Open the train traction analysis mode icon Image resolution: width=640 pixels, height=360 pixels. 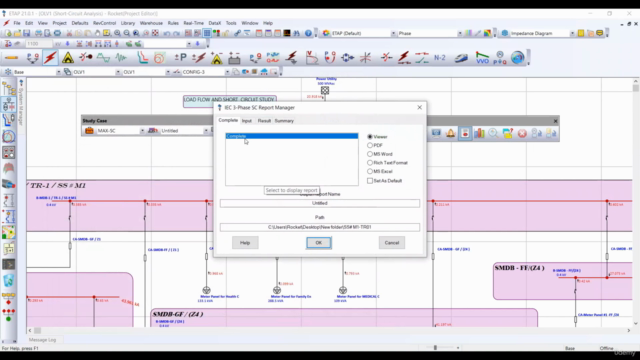pos(461,58)
